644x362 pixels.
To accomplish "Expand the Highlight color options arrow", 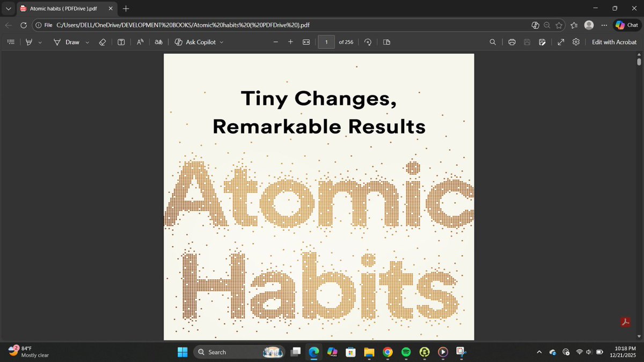I will coord(40,42).
